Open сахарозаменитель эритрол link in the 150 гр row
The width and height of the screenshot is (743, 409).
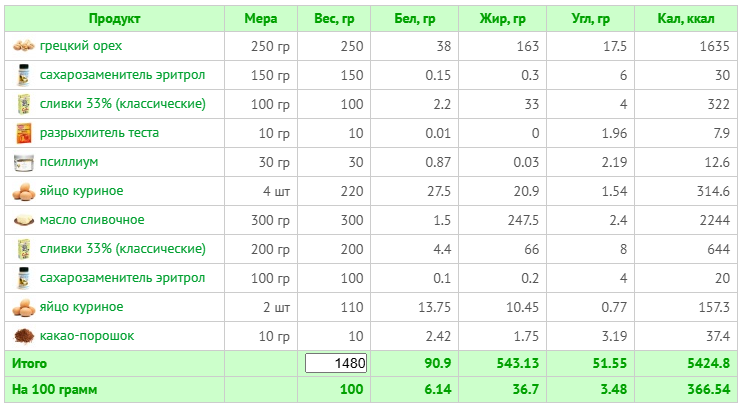(x=122, y=75)
